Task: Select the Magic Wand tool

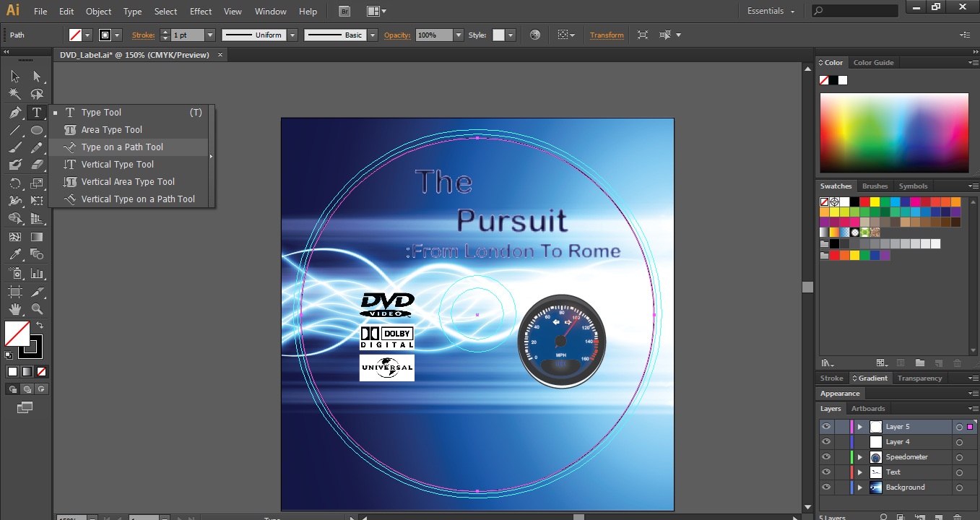Action: coord(15,94)
